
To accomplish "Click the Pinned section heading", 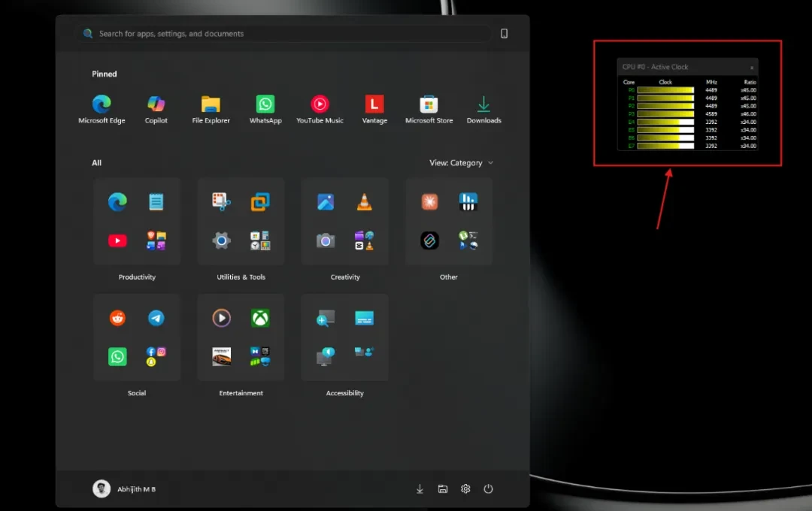I will (104, 74).
